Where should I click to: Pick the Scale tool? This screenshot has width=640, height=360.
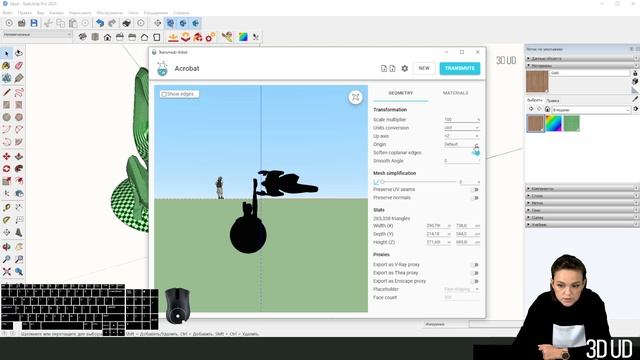click(7, 181)
